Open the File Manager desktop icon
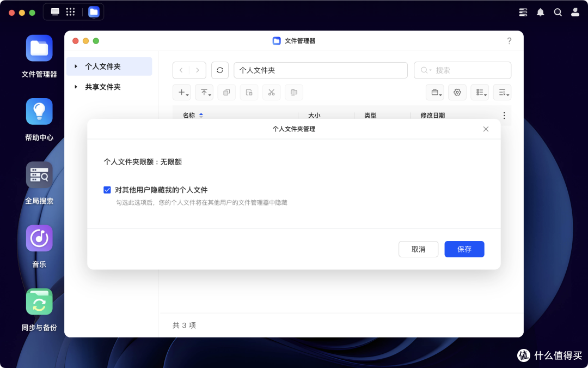Viewport: 588px width, 368px height. coord(39,48)
